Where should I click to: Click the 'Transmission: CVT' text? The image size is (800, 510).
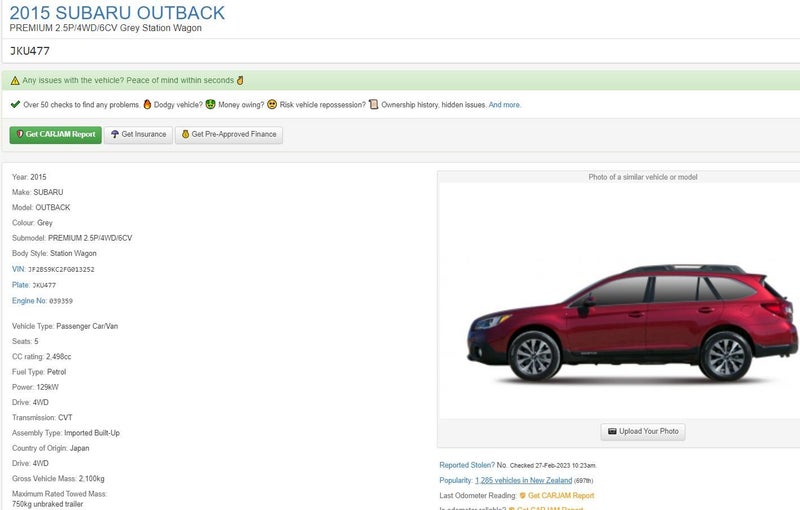coord(42,418)
